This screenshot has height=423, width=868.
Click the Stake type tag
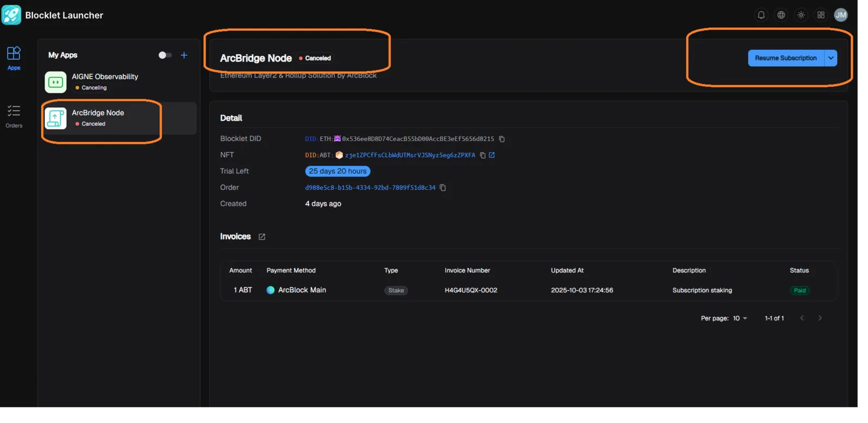click(396, 291)
